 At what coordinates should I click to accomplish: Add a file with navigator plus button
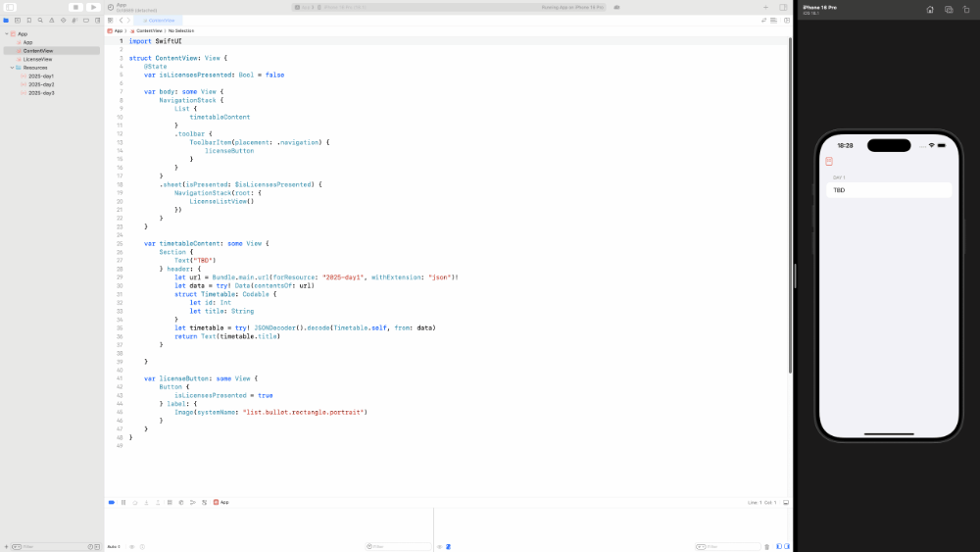[x=6, y=547]
